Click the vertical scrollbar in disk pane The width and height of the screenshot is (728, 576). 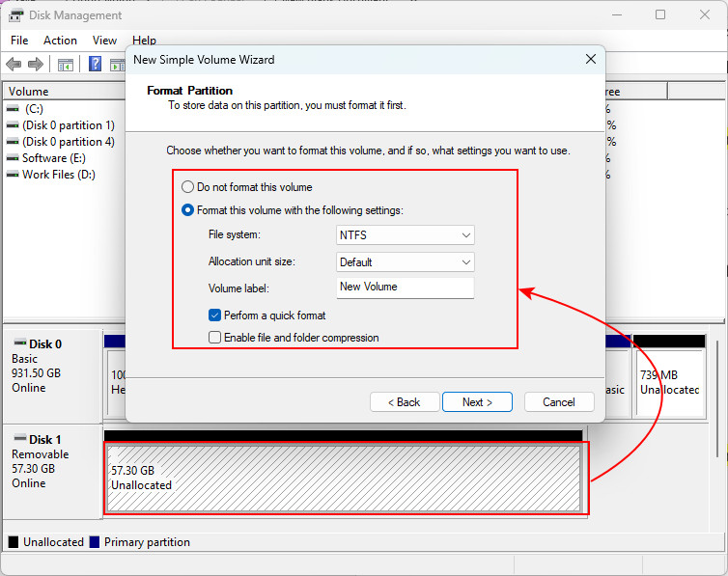[718, 398]
